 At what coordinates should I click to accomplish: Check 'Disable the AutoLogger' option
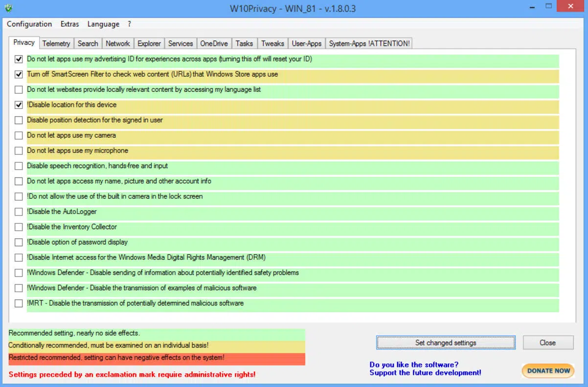(x=19, y=212)
